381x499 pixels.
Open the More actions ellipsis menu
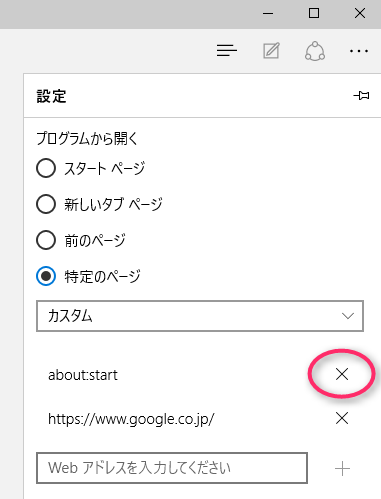[359, 51]
